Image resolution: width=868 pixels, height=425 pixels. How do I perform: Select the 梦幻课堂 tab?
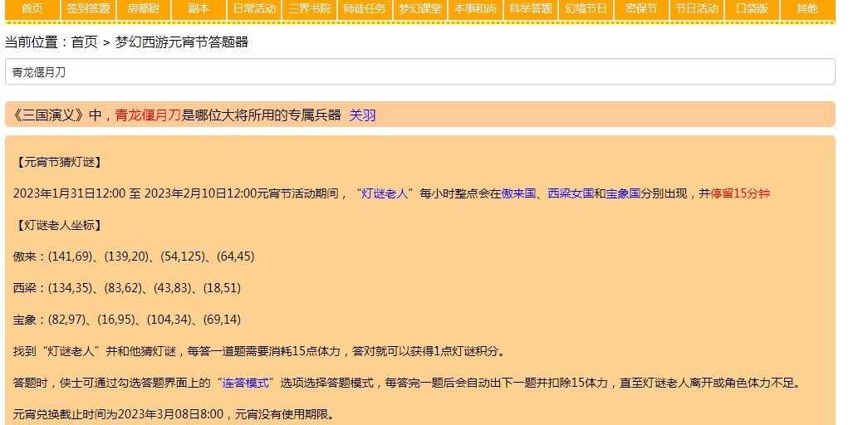click(x=420, y=9)
